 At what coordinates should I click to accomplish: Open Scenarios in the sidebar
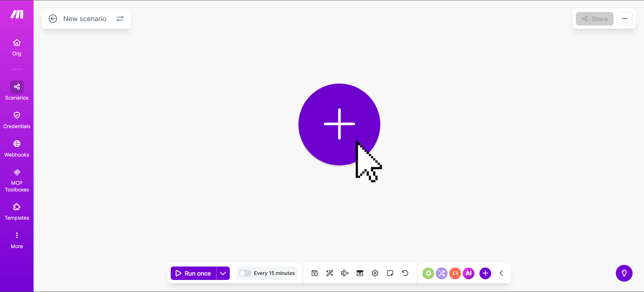pyautogui.click(x=17, y=91)
